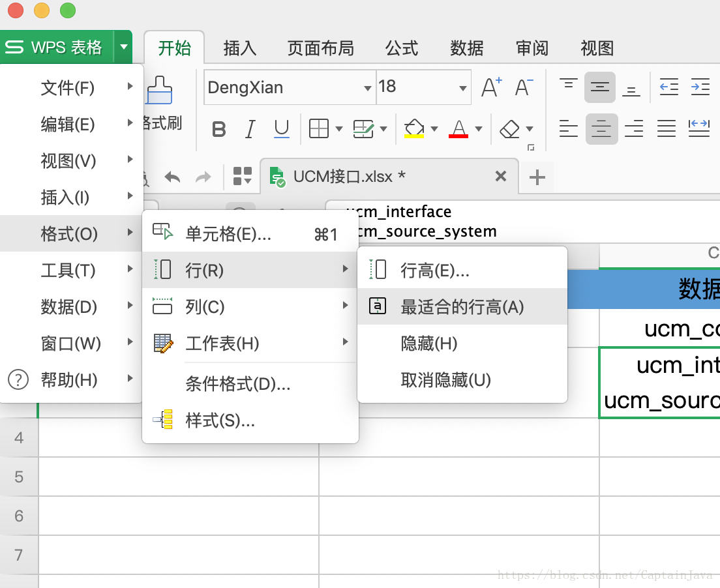
Task: Increase font size with A+ icon
Action: [491, 87]
